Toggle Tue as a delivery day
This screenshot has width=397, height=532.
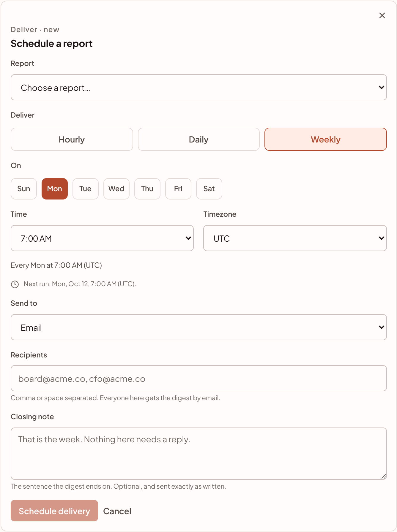click(x=86, y=189)
